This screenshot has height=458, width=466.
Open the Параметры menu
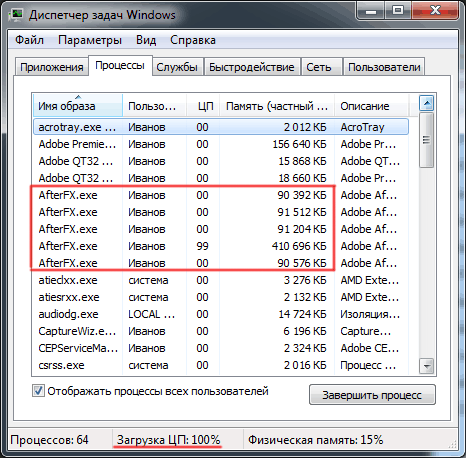click(x=90, y=40)
